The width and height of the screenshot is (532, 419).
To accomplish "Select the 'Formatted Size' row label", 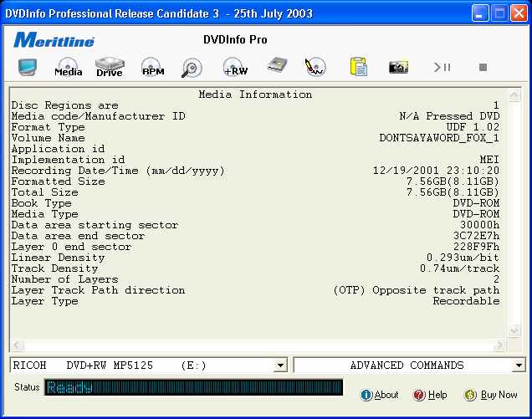I will [58, 181].
